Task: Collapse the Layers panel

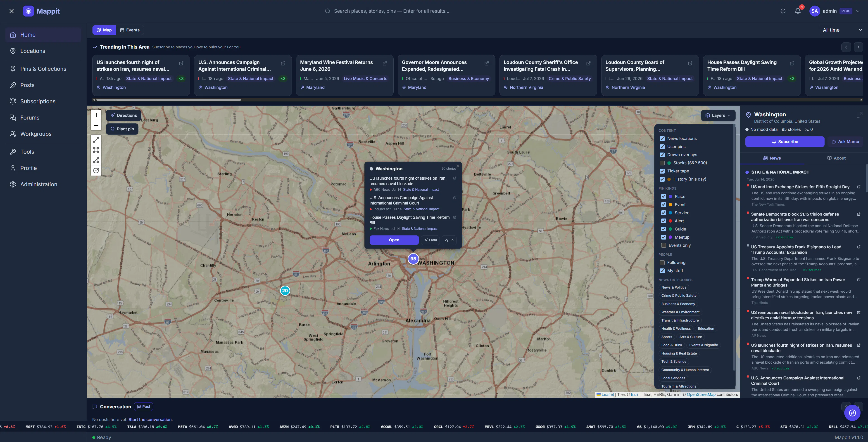Action: [718, 115]
